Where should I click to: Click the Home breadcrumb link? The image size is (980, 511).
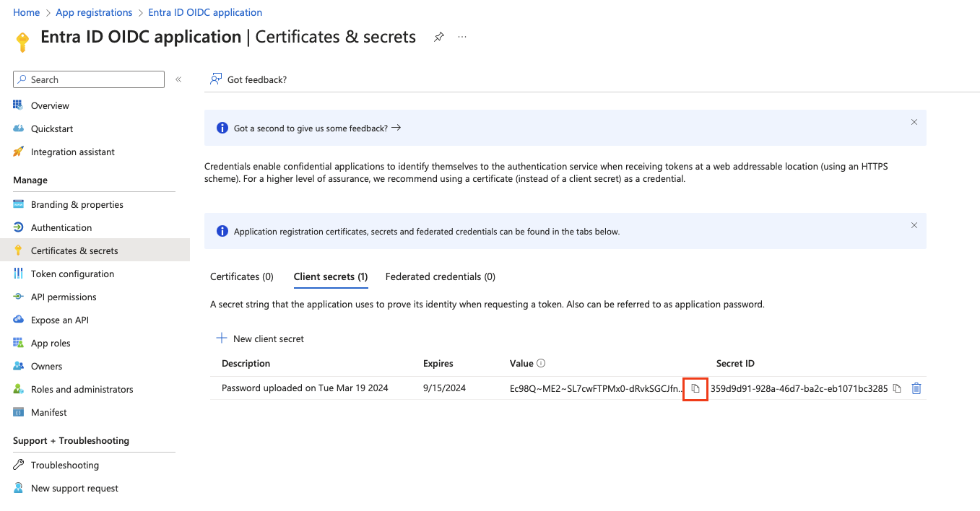(x=27, y=12)
